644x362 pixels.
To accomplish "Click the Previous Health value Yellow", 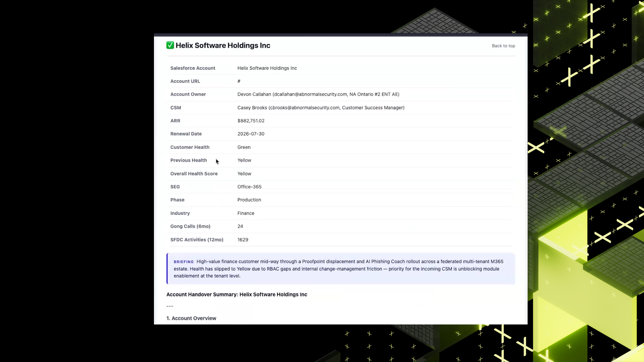I will point(244,160).
